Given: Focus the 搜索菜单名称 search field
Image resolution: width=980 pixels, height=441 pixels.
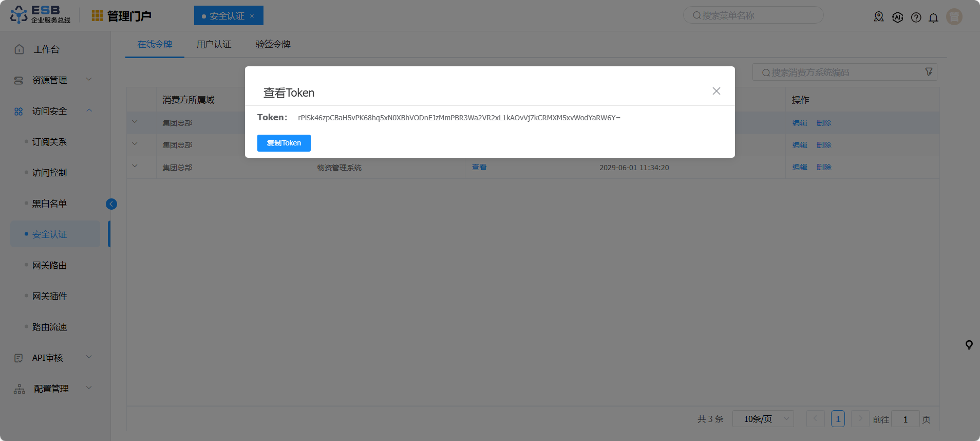Looking at the screenshot, I should pos(753,15).
